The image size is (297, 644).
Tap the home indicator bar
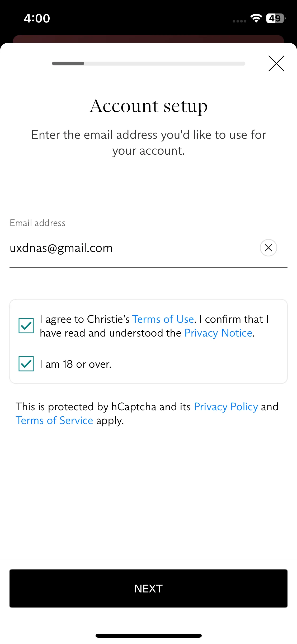pos(148,636)
